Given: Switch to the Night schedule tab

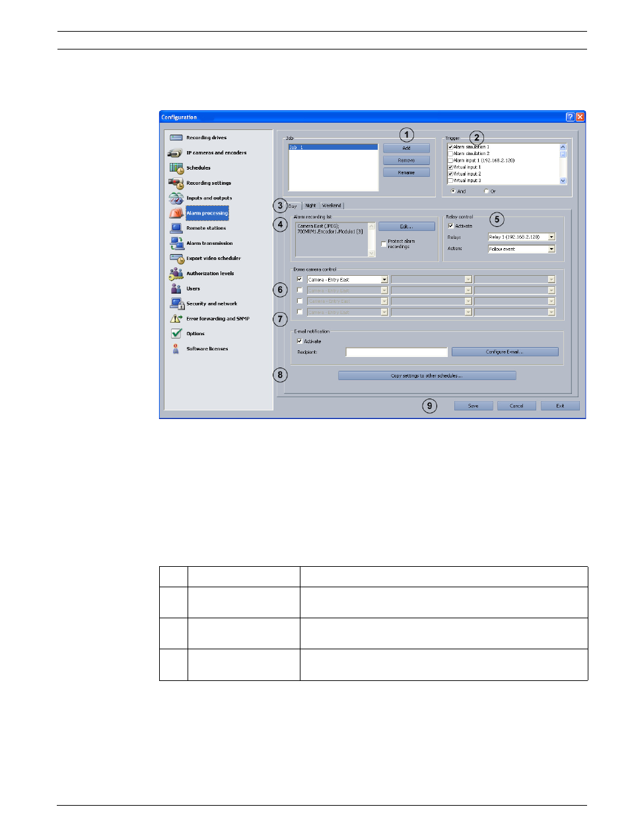Looking at the screenshot, I should tap(310, 206).
